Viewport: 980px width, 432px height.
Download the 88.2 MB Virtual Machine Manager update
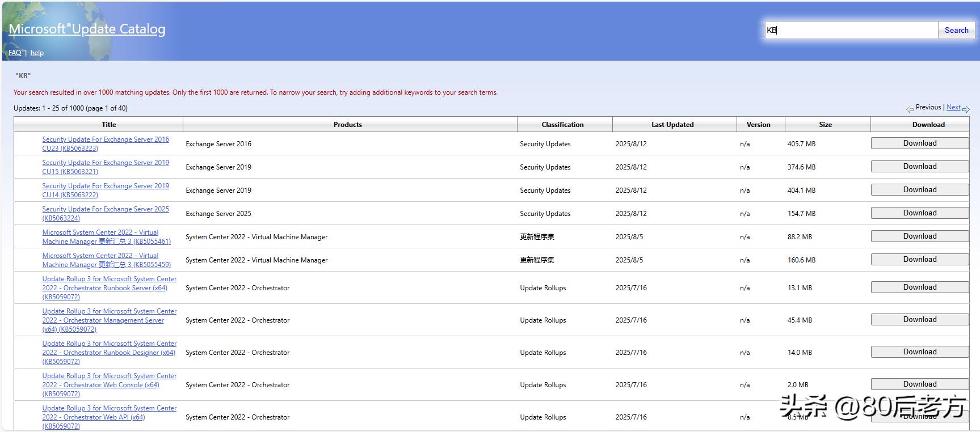point(919,236)
